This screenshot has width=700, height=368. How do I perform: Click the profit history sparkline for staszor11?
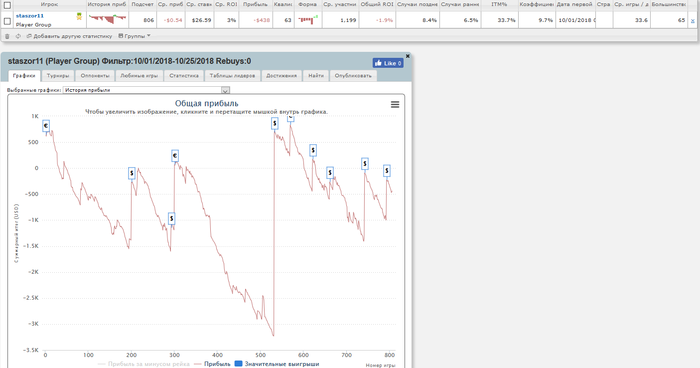pos(107,19)
